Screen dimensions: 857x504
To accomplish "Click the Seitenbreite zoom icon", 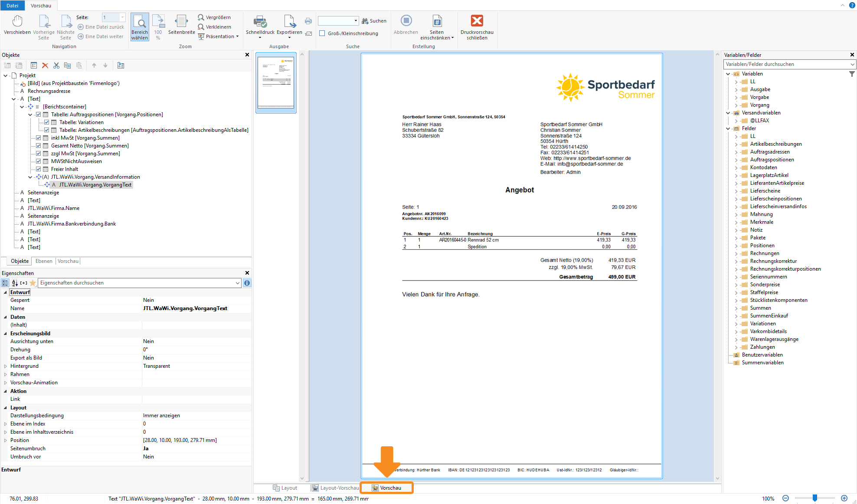I will (181, 22).
